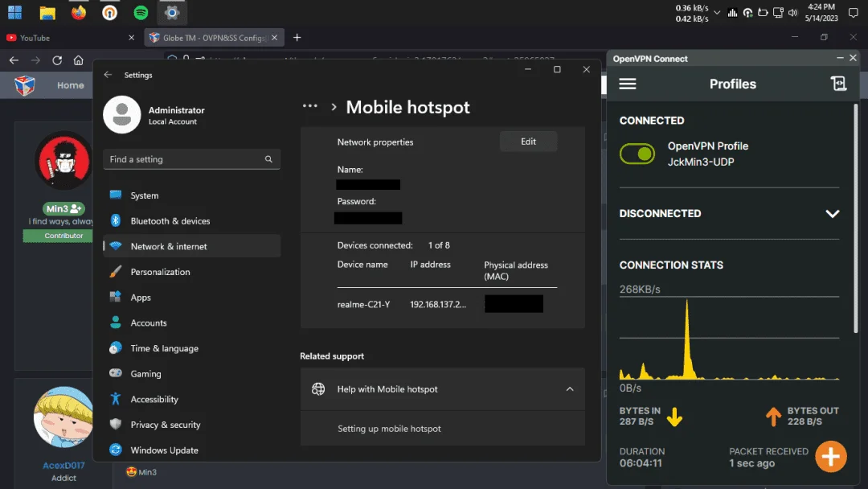
Task: Collapse Help with Mobile hotspot section
Action: coord(570,389)
